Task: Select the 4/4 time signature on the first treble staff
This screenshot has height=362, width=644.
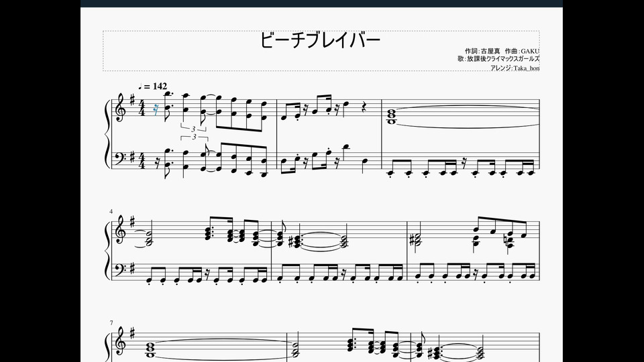Action: (x=142, y=109)
